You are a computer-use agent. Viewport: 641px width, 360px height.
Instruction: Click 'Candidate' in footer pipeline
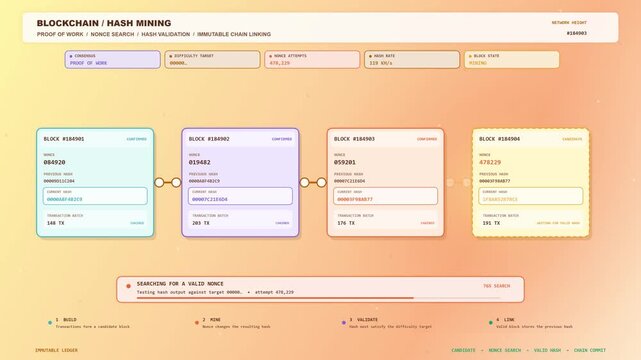coord(463,350)
